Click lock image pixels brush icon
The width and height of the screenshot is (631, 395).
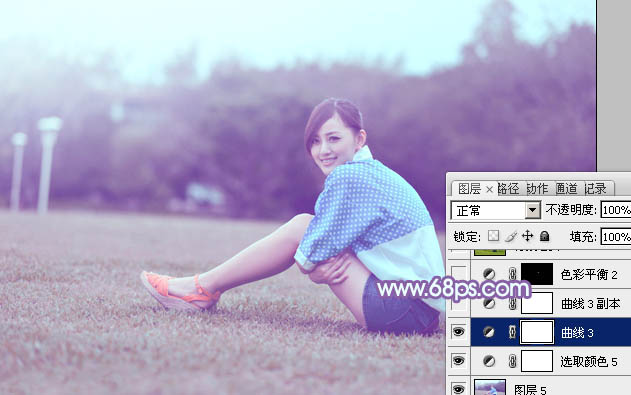pyautogui.click(x=511, y=236)
